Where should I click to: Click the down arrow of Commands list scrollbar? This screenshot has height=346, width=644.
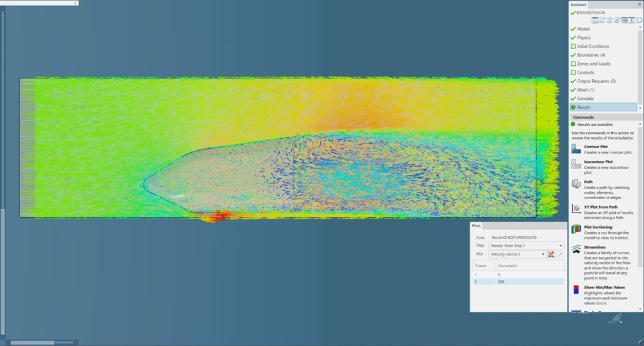640,308
